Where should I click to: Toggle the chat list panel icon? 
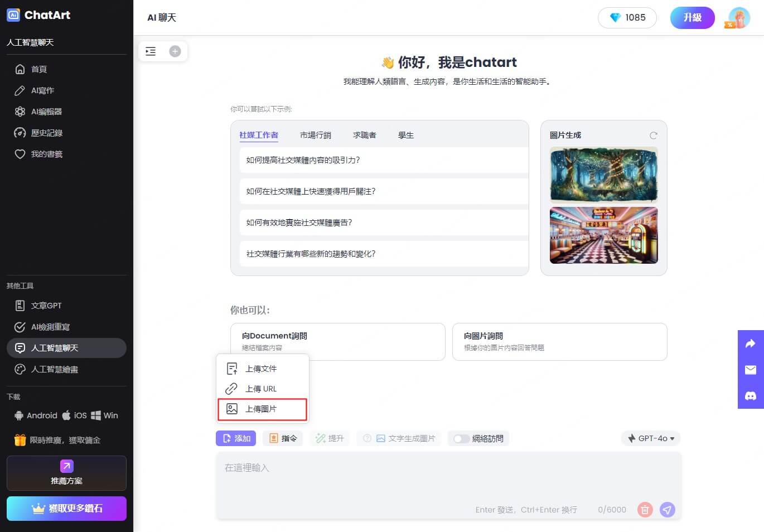(x=151, y=51)
